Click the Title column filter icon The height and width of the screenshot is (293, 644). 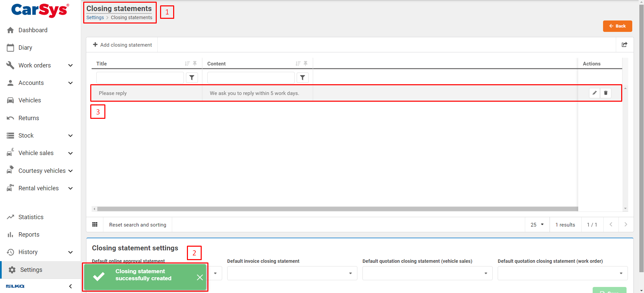[192, 78]
